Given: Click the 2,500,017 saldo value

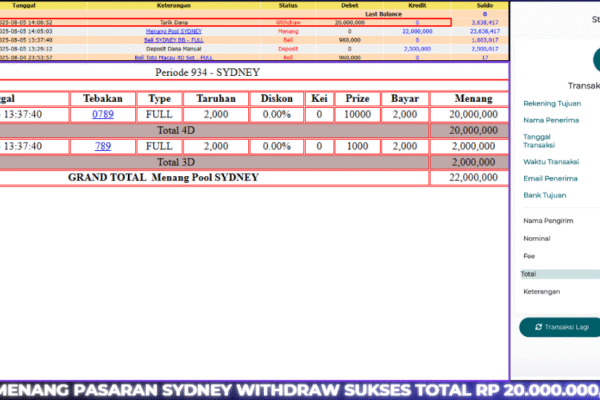Looking at the screenshot, I should tap(485, 49).
